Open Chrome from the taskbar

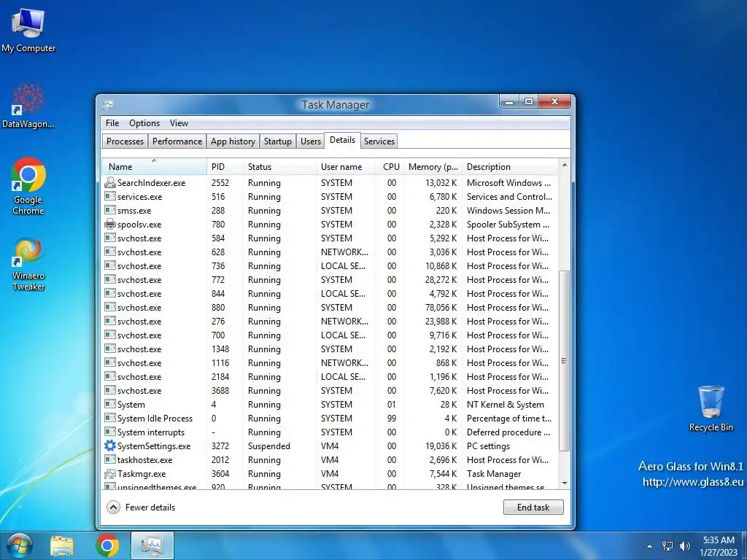pos(107,545)
